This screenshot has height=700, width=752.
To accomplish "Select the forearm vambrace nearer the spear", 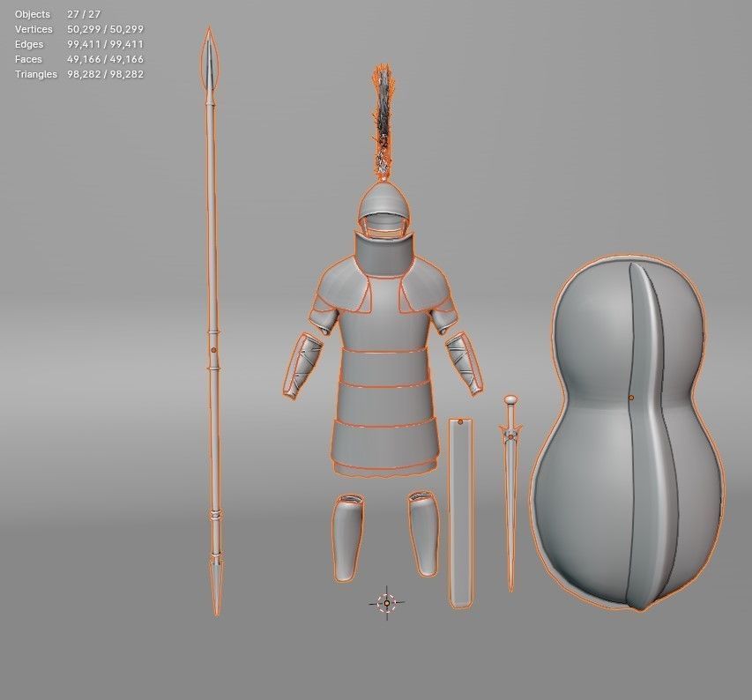I will pos(302,366).
